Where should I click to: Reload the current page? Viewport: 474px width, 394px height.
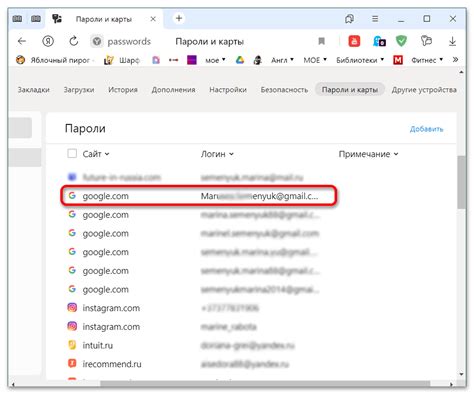click(x=74, y=41)
